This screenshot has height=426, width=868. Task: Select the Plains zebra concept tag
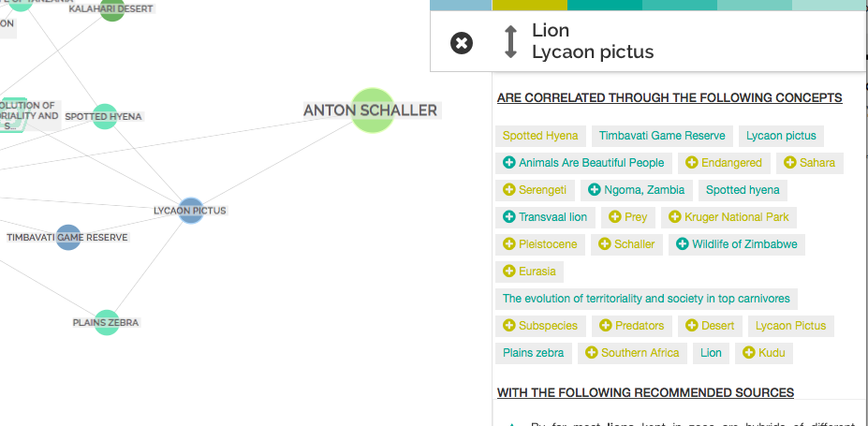tap(533, 353)
